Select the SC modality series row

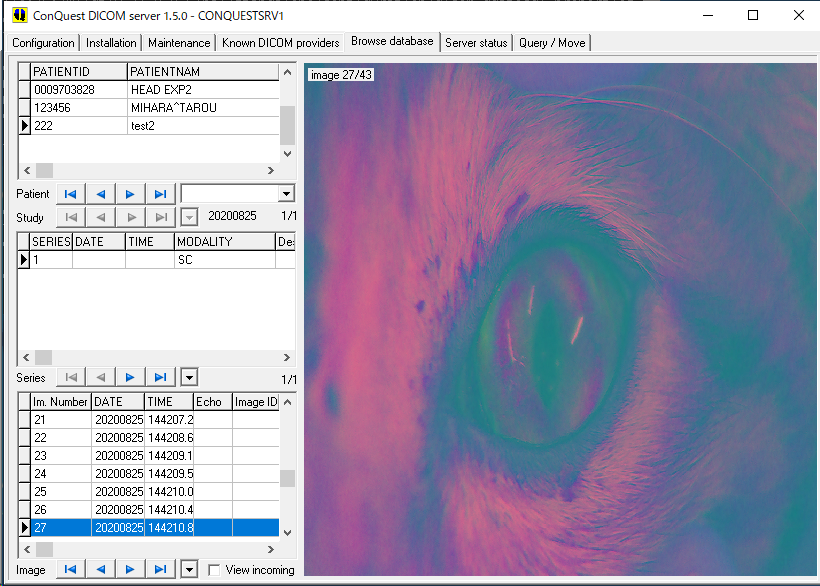[x=157, y=259]
